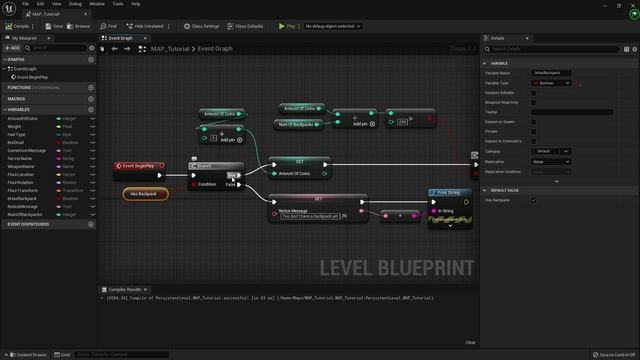Toggle Expose to Cinematics checkbox

click(533, 141)
